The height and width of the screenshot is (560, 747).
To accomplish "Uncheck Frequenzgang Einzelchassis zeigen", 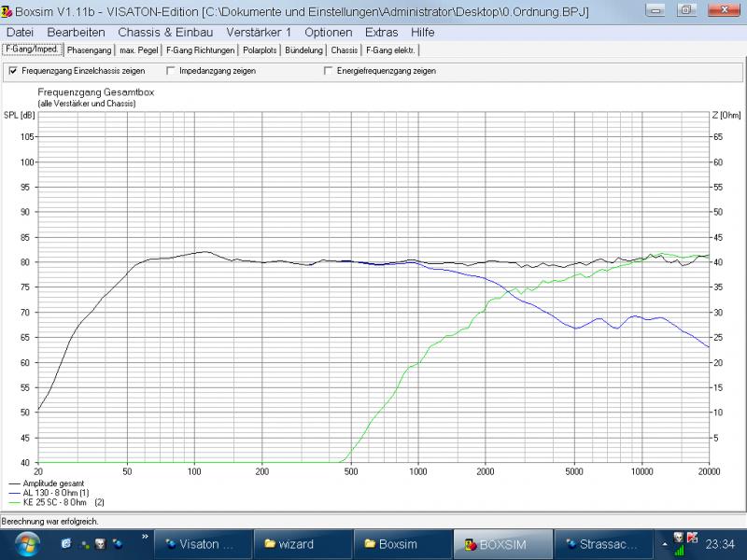I will point(13,70).
